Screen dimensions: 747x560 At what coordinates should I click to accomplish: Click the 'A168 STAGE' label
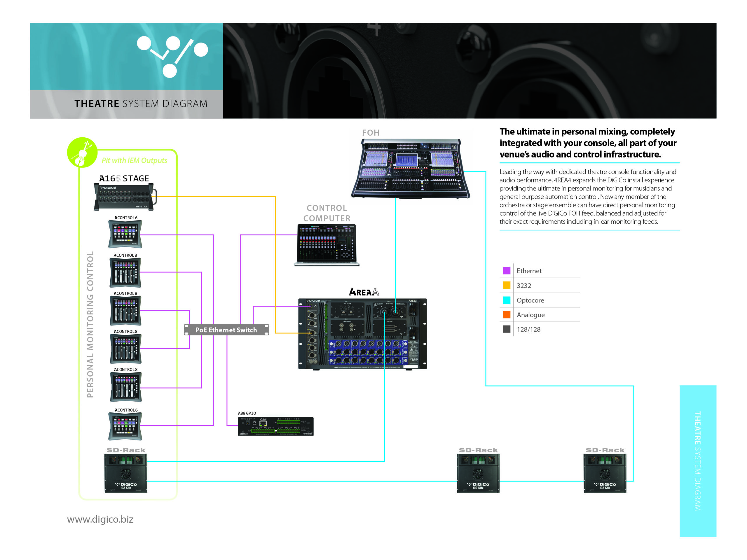(124, 178)
